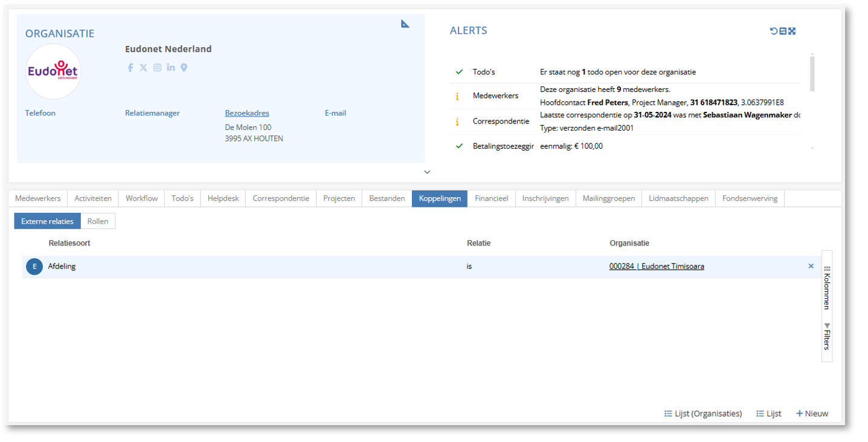
Task: Open the Facebook icon under Eudonet Nederland
Action: tap(130, 68)
